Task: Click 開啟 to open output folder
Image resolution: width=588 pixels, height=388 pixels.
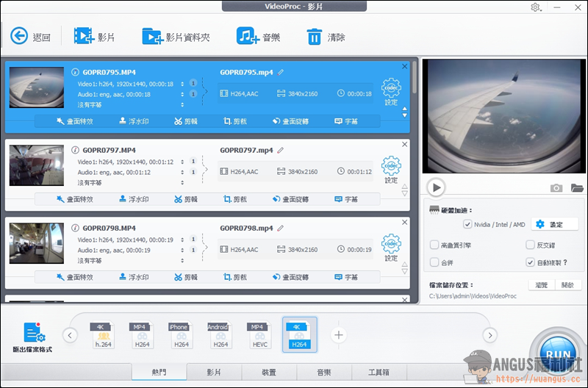Action: click(567, 285)
